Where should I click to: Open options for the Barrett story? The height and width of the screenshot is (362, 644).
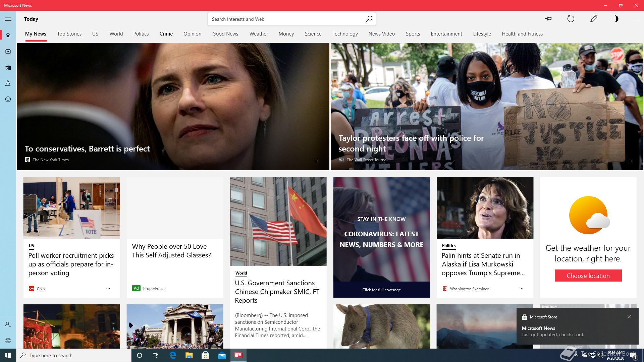point(317,161)
